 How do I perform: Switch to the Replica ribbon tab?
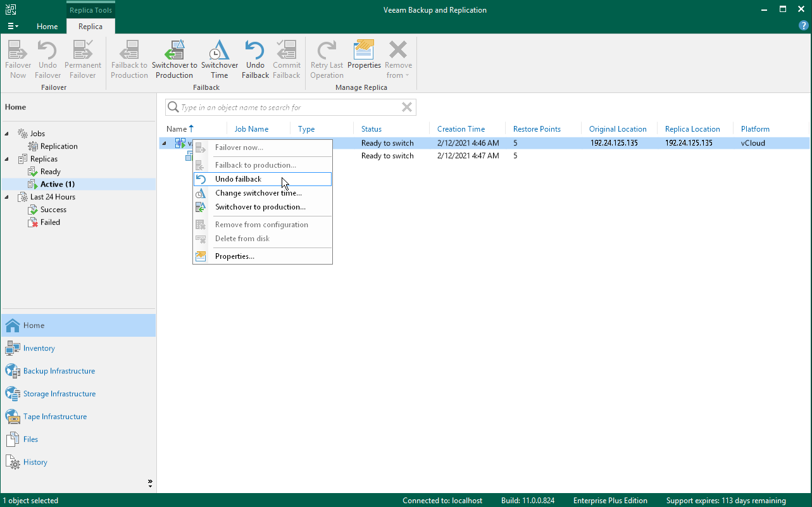coord(91,27)
